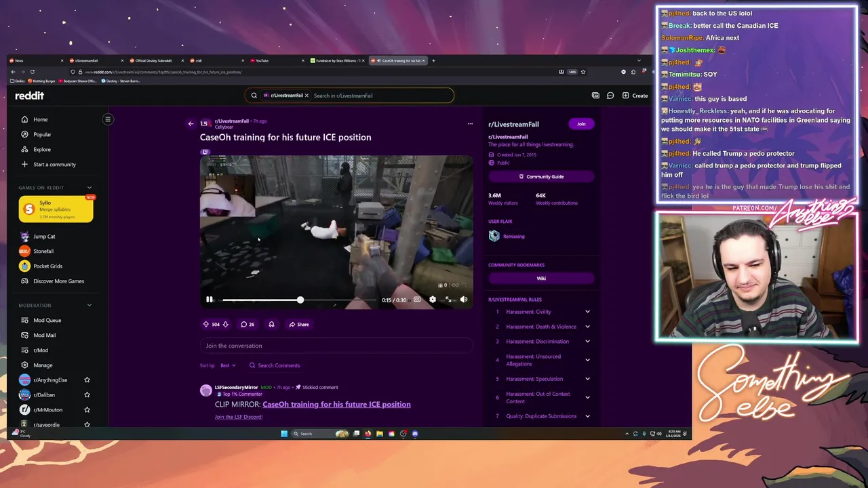
Task: Collapse the left sidebar hamburger toggle
Action: (107, 119)
